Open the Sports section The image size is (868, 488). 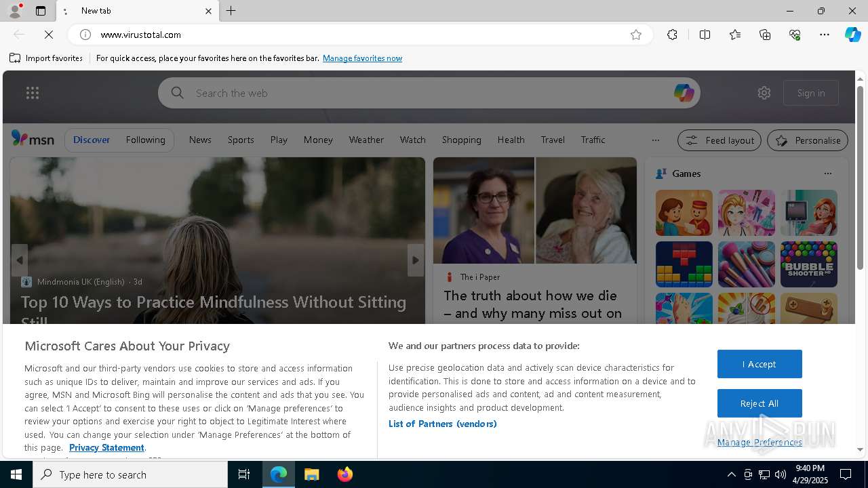[241, 140]
